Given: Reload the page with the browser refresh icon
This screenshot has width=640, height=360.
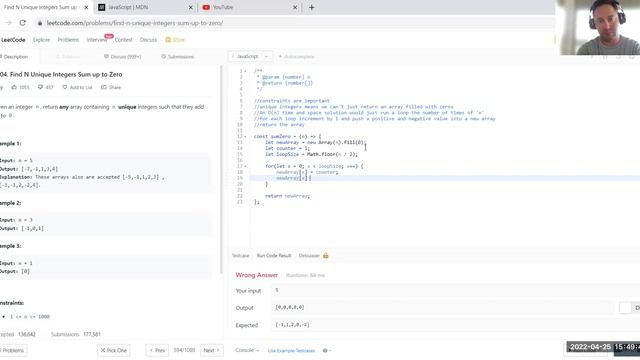Looking at the screenshot, I should click(x=22, y=23).
